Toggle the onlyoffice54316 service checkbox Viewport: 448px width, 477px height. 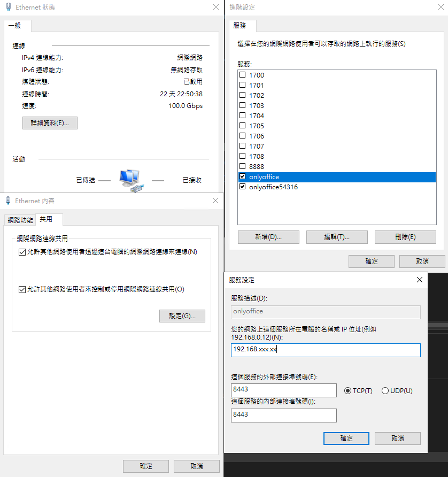point(243,187)
